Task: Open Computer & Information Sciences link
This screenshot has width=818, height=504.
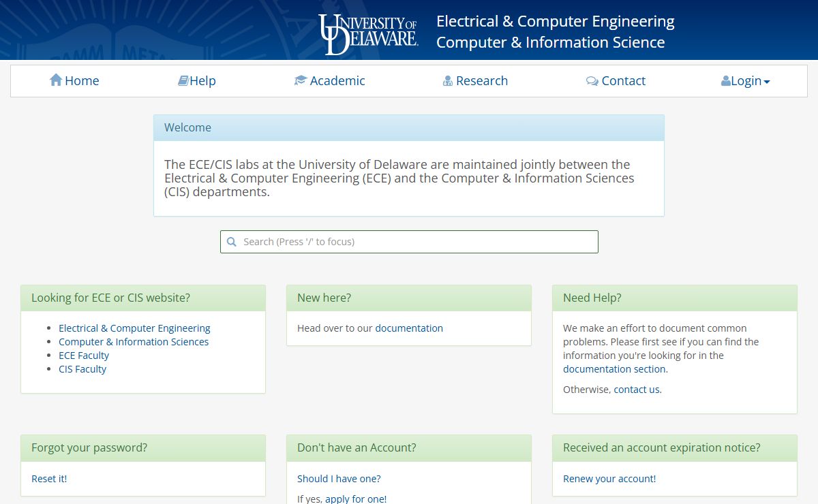Action: [x=134, y=342]
